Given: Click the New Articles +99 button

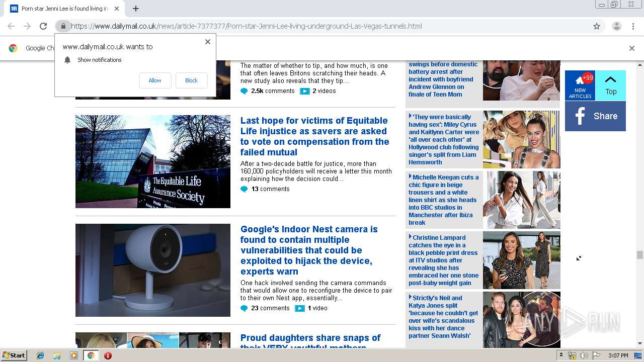Looking at the screenshot, I should coord(580,85).
